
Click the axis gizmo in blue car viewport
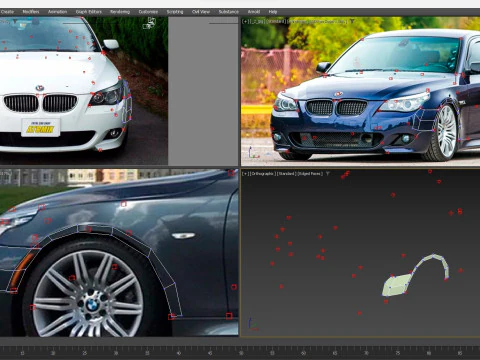[x=254, y=152]
